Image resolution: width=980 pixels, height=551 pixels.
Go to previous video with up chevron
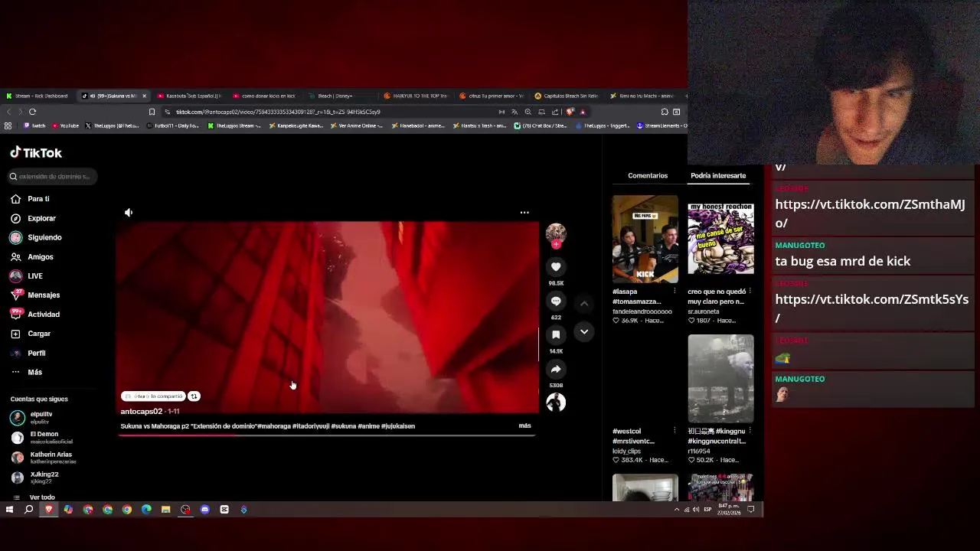point(584,304)
